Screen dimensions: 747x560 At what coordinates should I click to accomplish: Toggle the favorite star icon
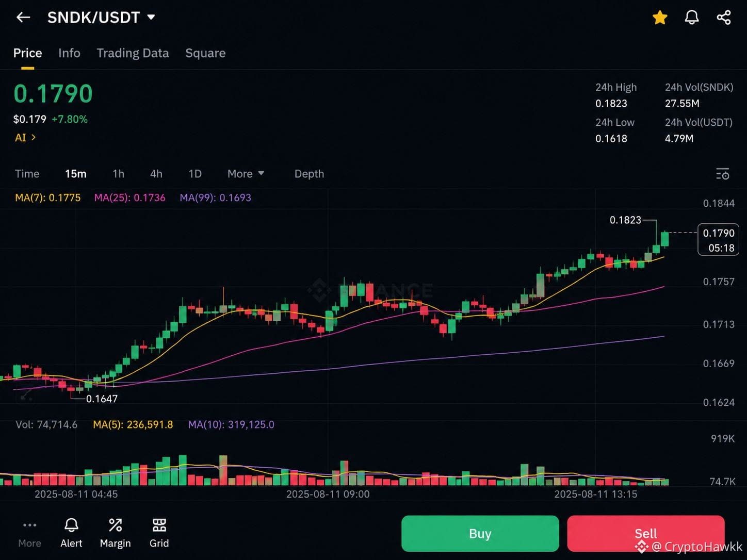[x=660, y=18]
